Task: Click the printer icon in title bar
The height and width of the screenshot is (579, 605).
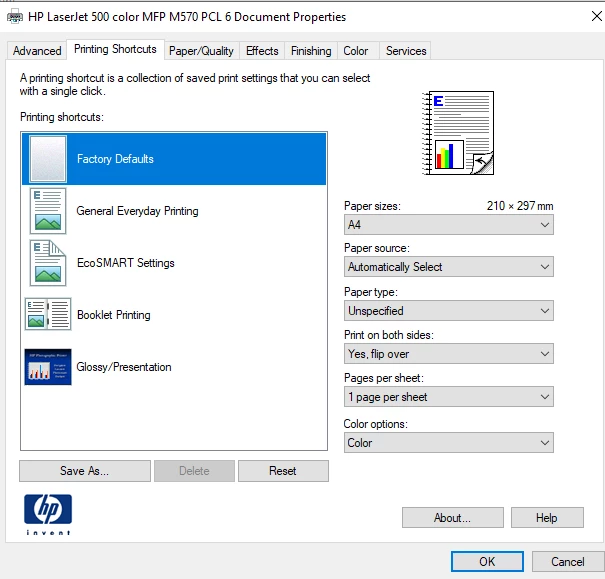Action: point(15,17)
